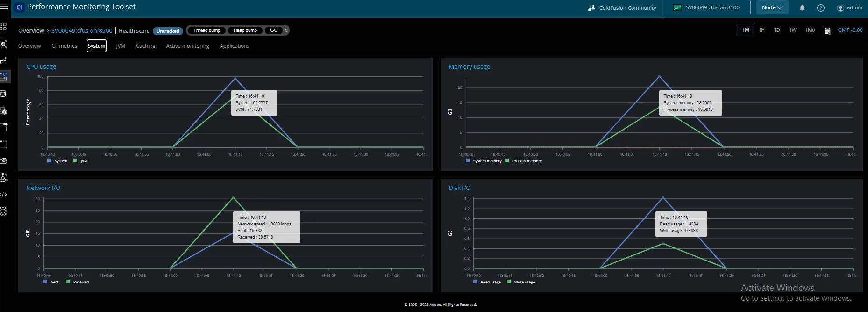Select the ColdFusion server sidebar icon
Viewport: 868px width, 312px height.
(4, 76)
